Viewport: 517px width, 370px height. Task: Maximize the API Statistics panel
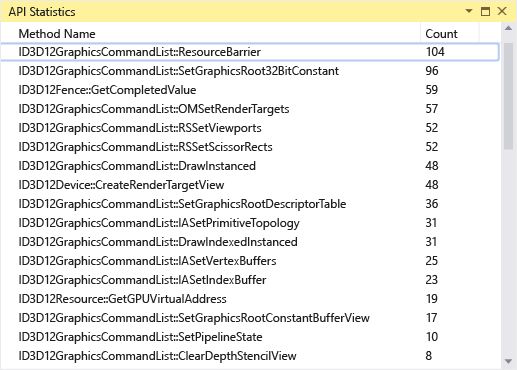pyautogui.click(x=485, y=11)
